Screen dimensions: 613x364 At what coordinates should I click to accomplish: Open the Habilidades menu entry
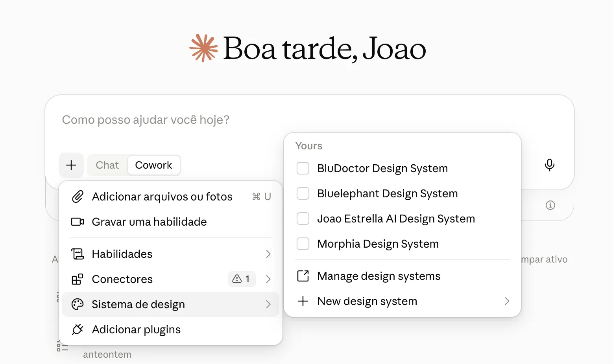171,254
